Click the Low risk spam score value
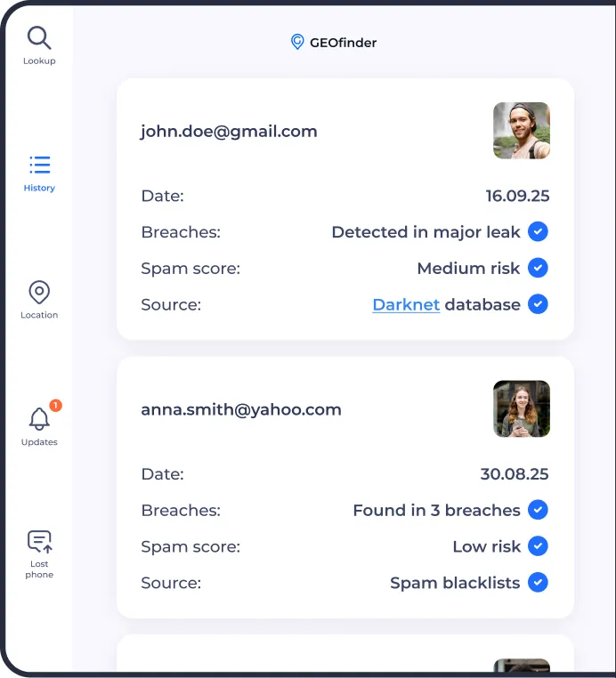Image resolution: width=616 pixels, height=678 pixels. 487,547
